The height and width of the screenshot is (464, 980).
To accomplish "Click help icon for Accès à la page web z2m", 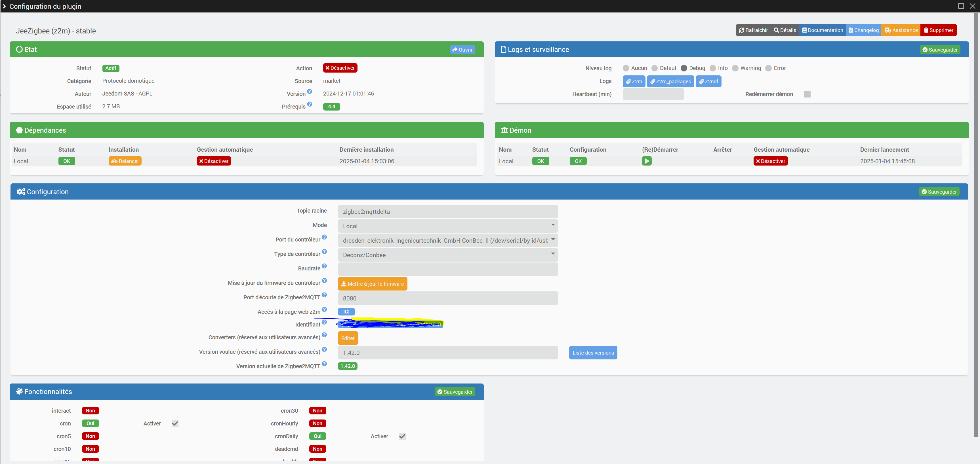I will [324, 309].
